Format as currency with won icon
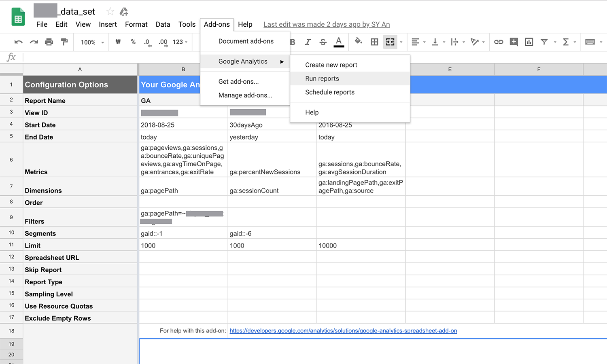 tap(118, 42)
